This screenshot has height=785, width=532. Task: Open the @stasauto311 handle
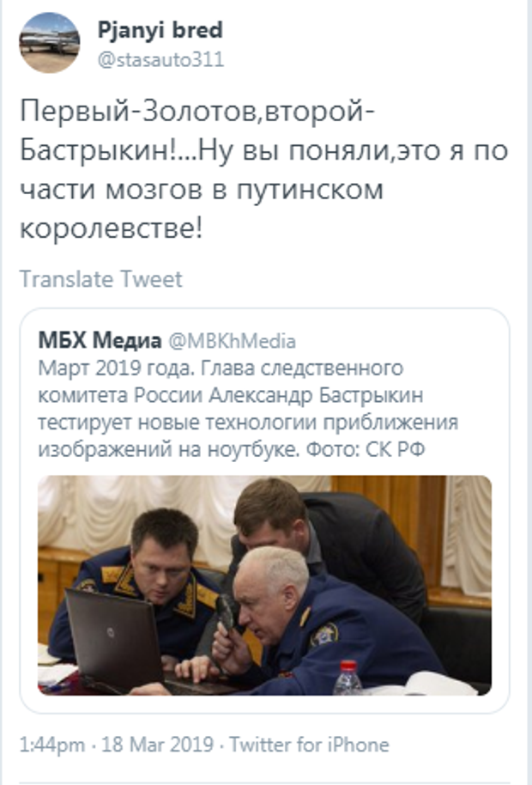tap(160, 59)
